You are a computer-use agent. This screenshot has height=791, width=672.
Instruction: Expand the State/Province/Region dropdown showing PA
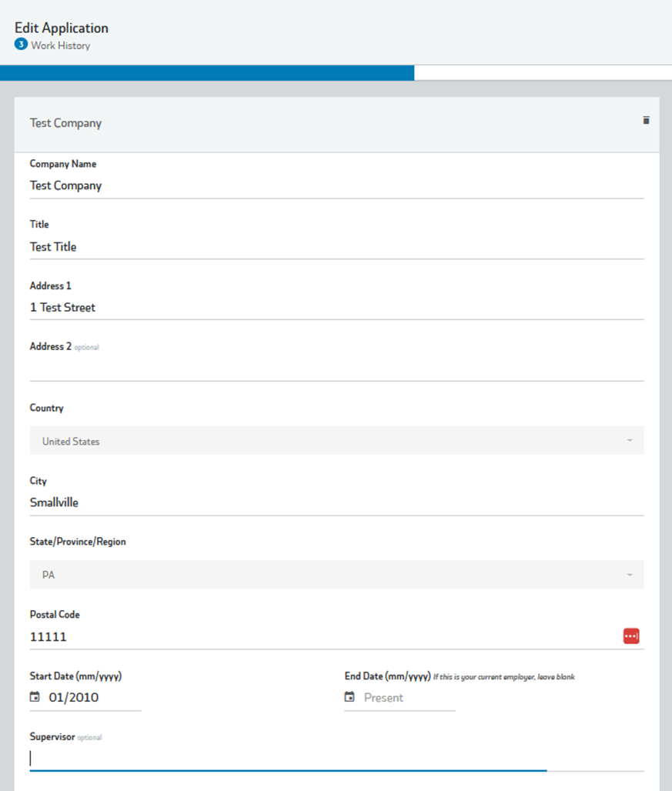(336, 575)
